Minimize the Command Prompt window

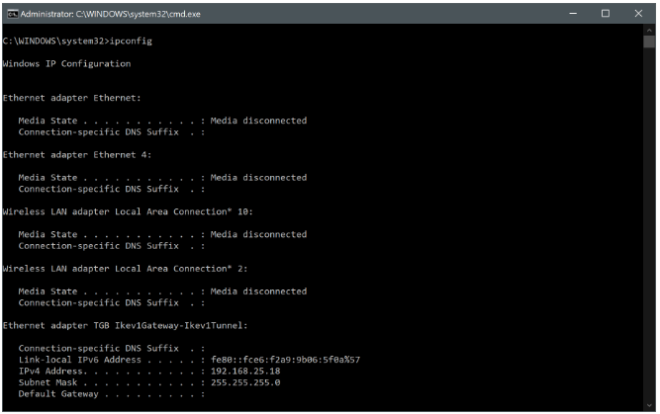[574, 13]
